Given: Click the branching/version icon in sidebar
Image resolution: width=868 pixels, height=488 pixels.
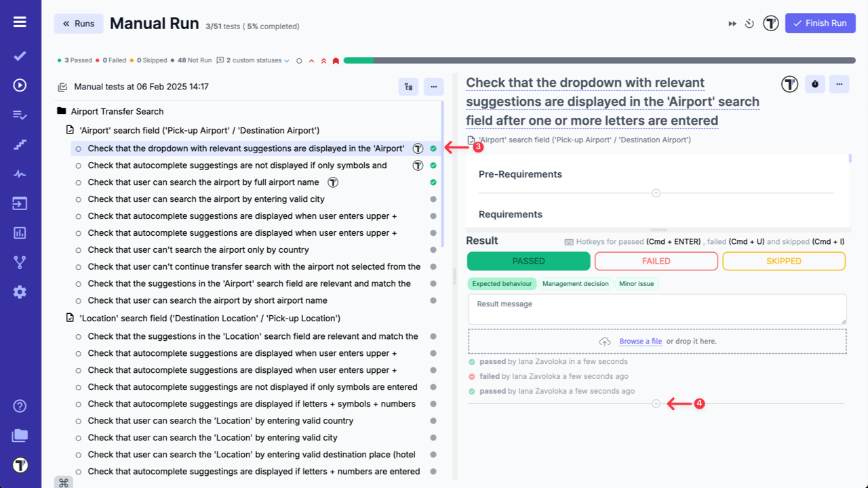Looking at the screenshot, I should (20, 262).
